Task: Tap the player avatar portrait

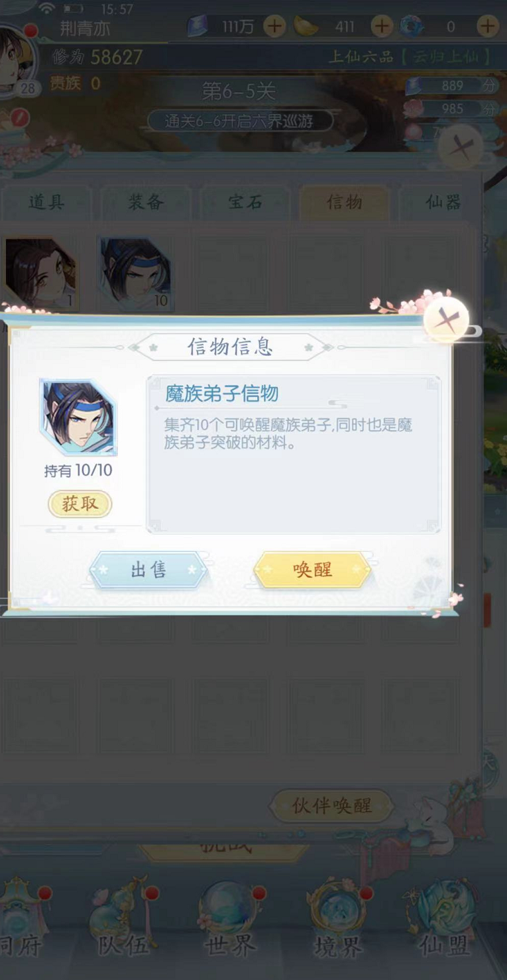Action: pyautogui.click(x=17, y=60)
